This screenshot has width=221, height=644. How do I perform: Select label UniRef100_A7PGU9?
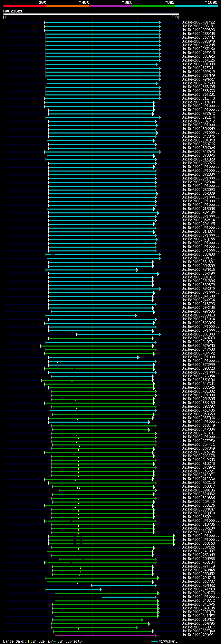coord(198,83)
